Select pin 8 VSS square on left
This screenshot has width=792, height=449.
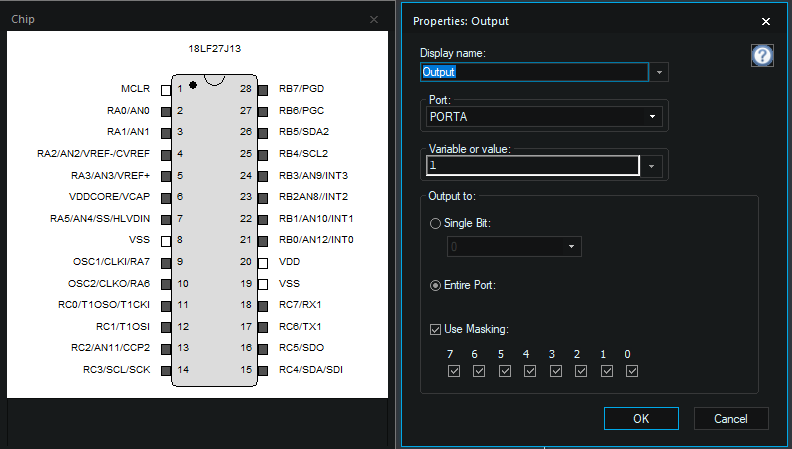point(166,241)
